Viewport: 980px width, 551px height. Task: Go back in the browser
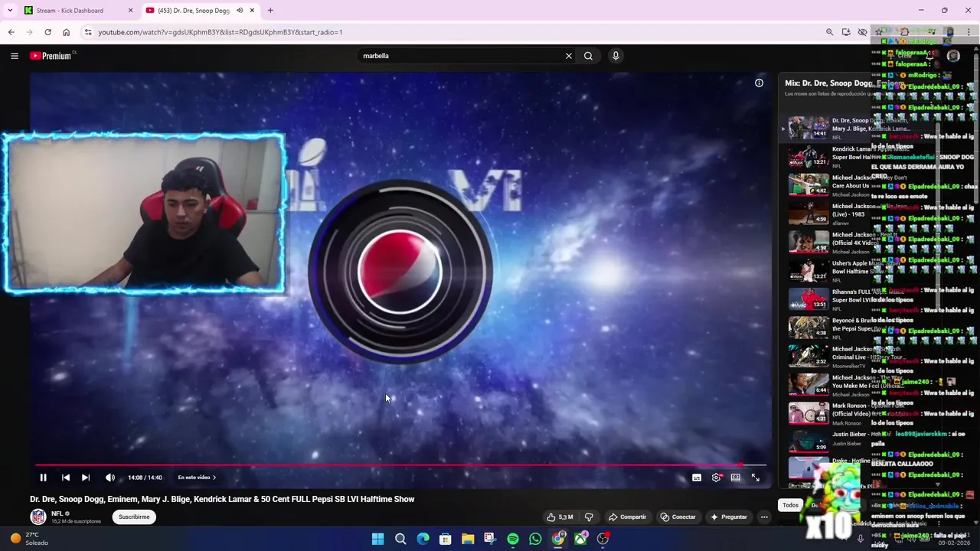tap(11, 32)
